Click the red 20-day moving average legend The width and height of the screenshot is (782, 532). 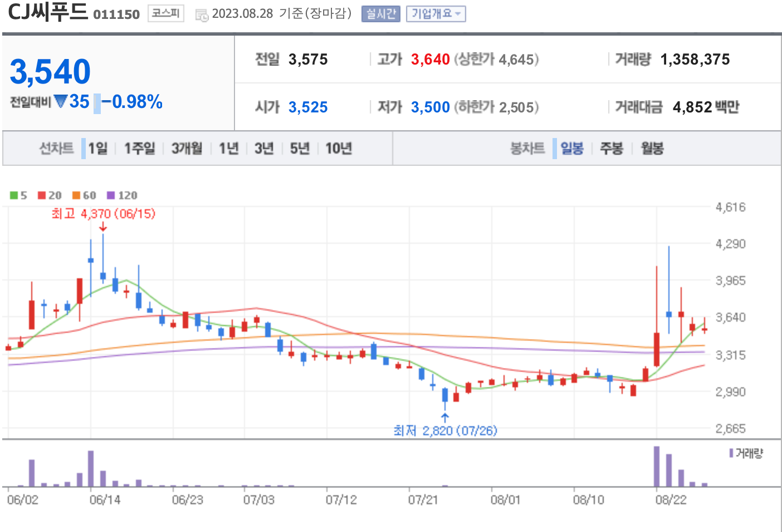50,195
